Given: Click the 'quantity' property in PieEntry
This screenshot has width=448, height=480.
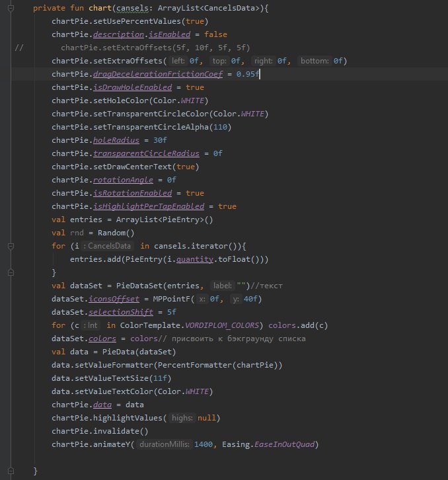Looking at the screenshot, I should 195,260.
